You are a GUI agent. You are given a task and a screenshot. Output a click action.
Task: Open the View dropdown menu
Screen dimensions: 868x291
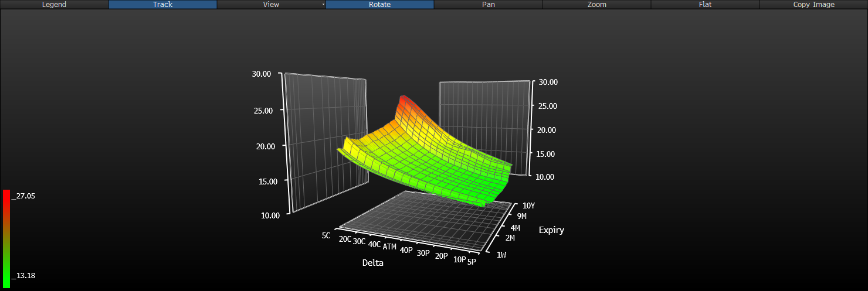coord(271,5)
